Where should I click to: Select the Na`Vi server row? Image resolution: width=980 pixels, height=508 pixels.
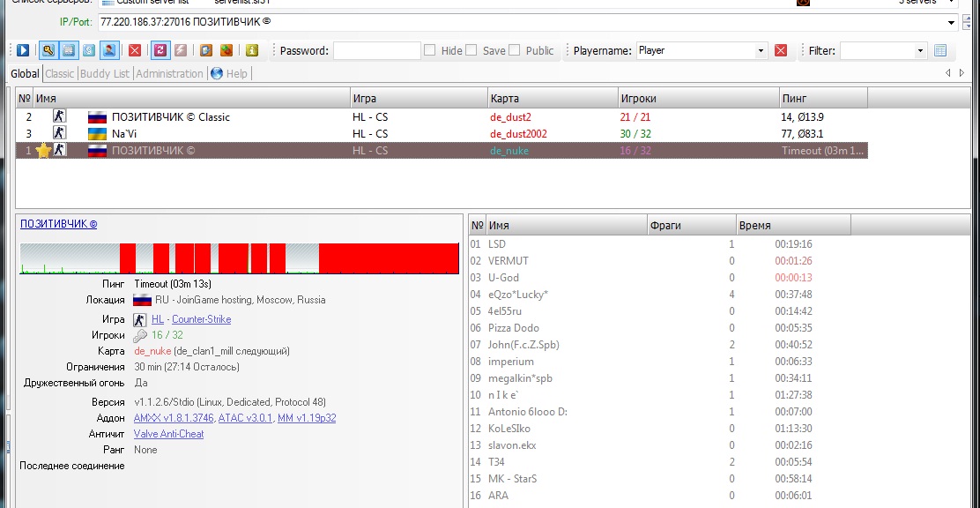442,133
